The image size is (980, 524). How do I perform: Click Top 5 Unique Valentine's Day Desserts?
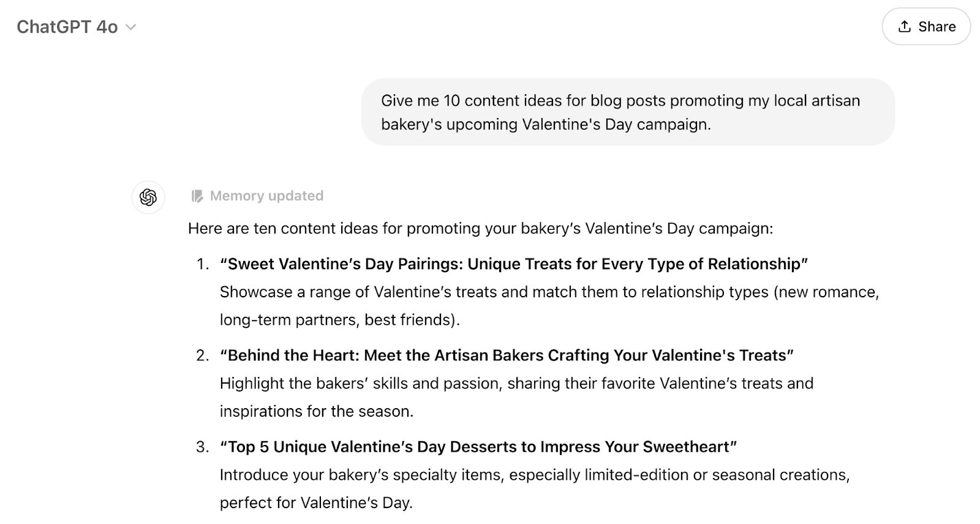pos(479,447)
